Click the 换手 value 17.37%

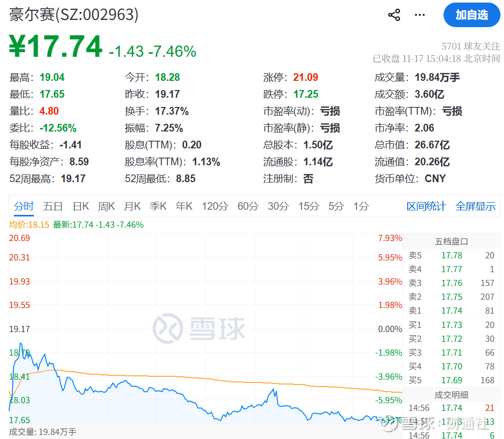tap(172, 111)
